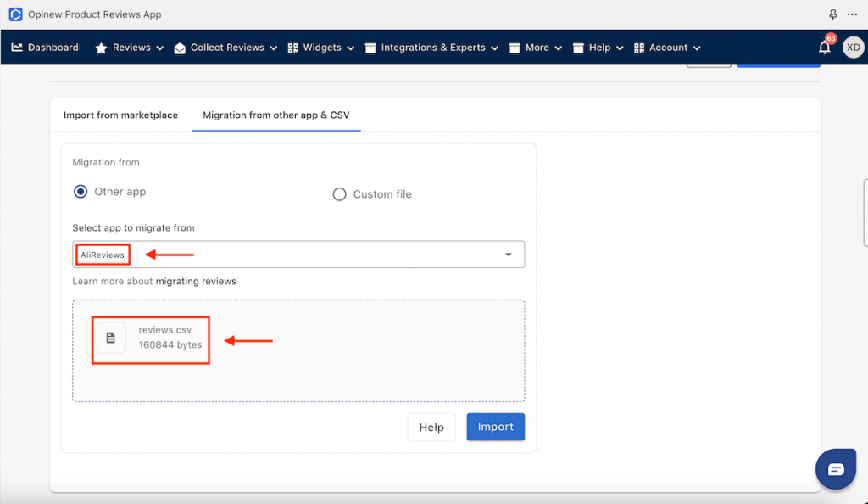Screen dimensions: 868x504
Task: Open the Reviews menu
Action: click(x=131, y=48)
